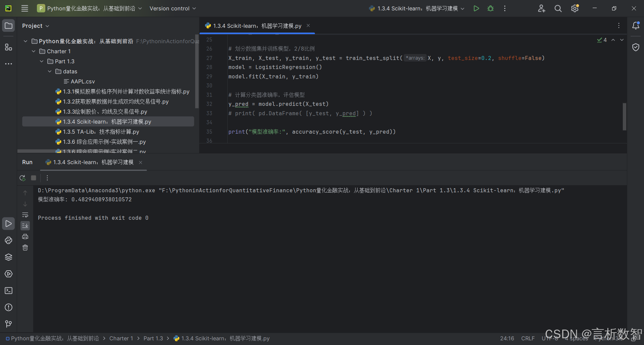The image size is (644, 345).
Task: Open Project view dropdown chevron
Action: (47, 26)
